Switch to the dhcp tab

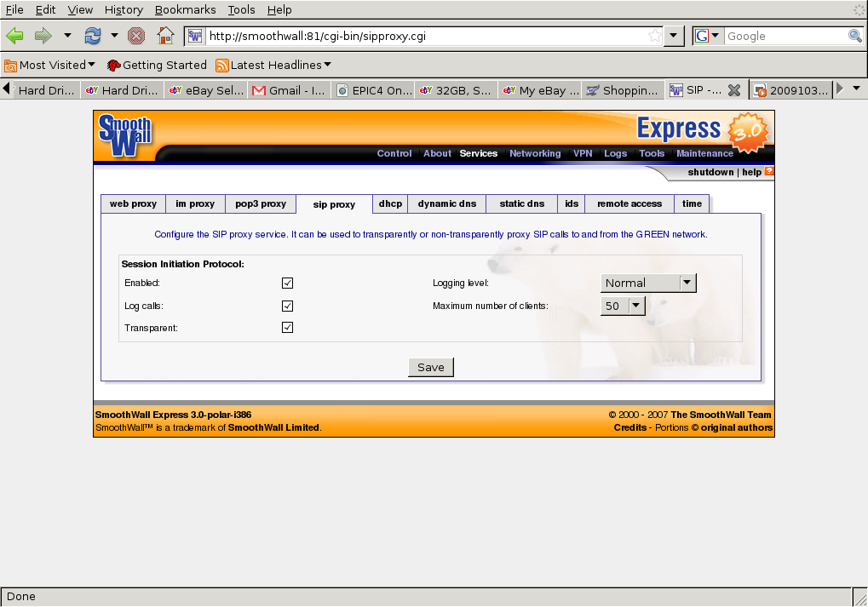[x=390, y=204]
